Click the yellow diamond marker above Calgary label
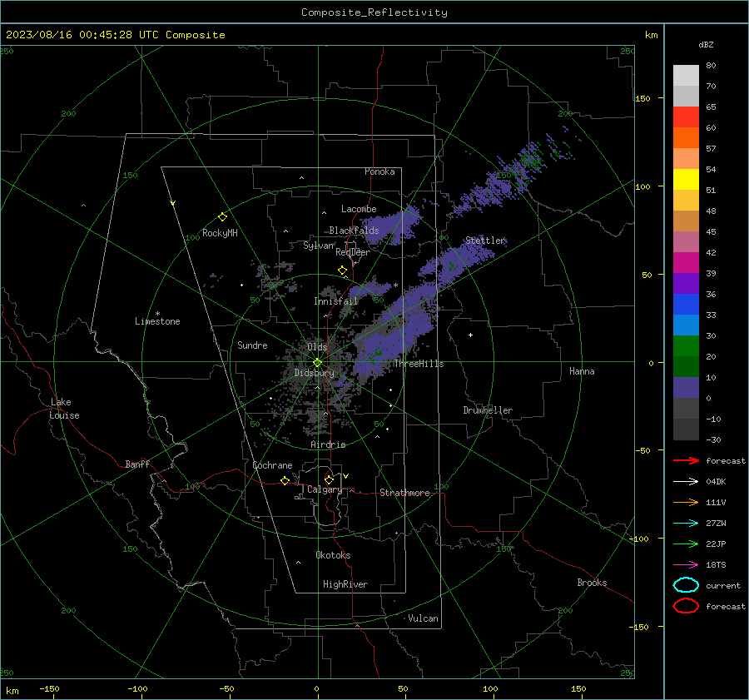Image resolution: width=749 pixels, height=700 pixels. (x=329, y=479)
